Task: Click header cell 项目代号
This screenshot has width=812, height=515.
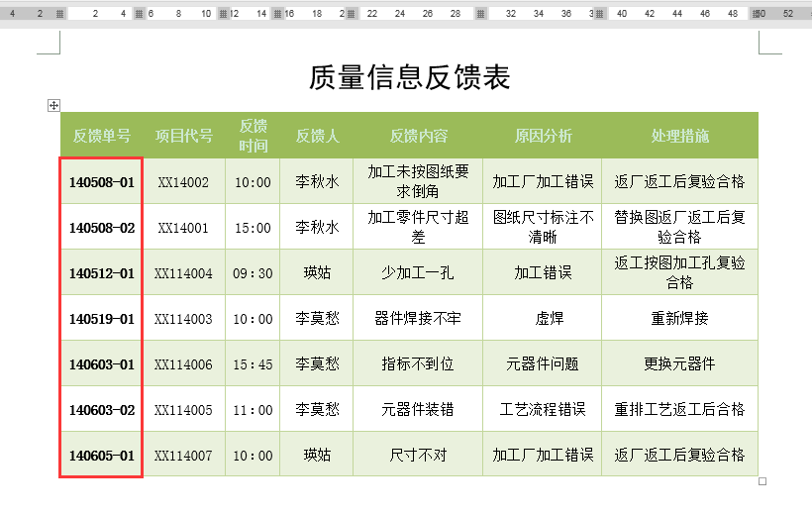Action: [x=184, y=136]
